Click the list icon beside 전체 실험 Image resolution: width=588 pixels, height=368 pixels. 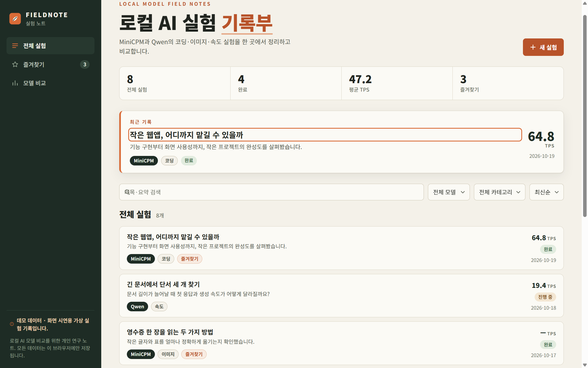click(x=15, y=46)
